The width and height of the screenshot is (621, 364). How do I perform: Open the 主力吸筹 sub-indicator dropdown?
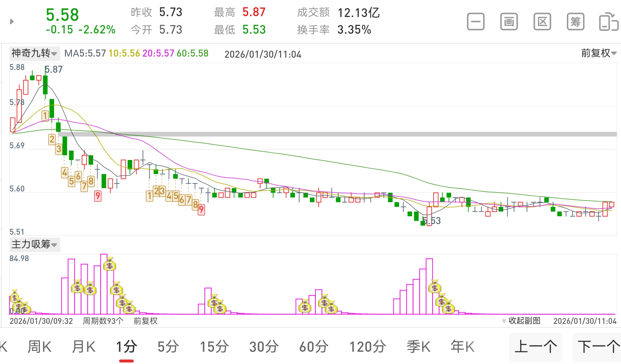pyautogui.click(x=34, y=244)
